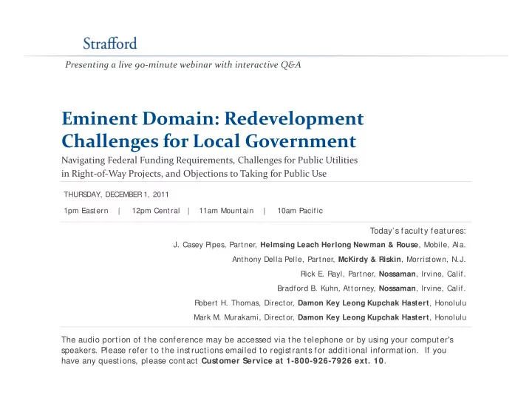The height and width of the screenshot is (412, 532).
Task: Click firm 'Helmsing Leach Herlong Newman & Rouse'
Action: 339,245
